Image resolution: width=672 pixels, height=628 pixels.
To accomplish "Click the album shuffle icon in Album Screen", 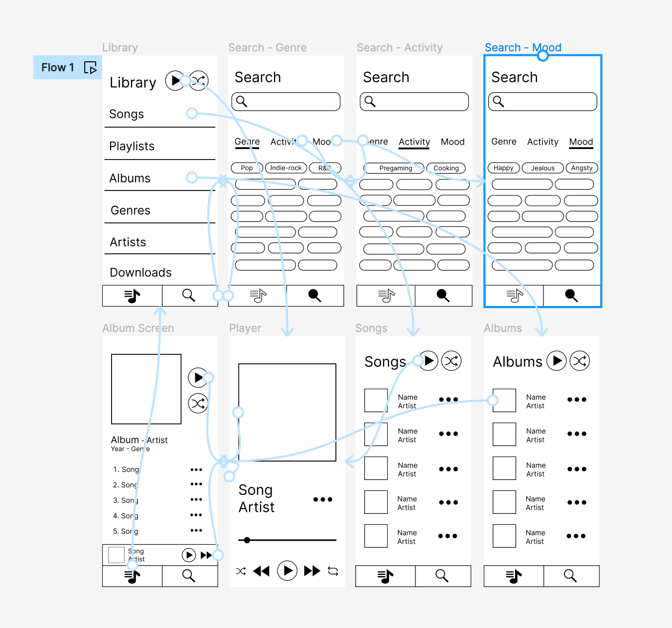I will pos(198,403).
